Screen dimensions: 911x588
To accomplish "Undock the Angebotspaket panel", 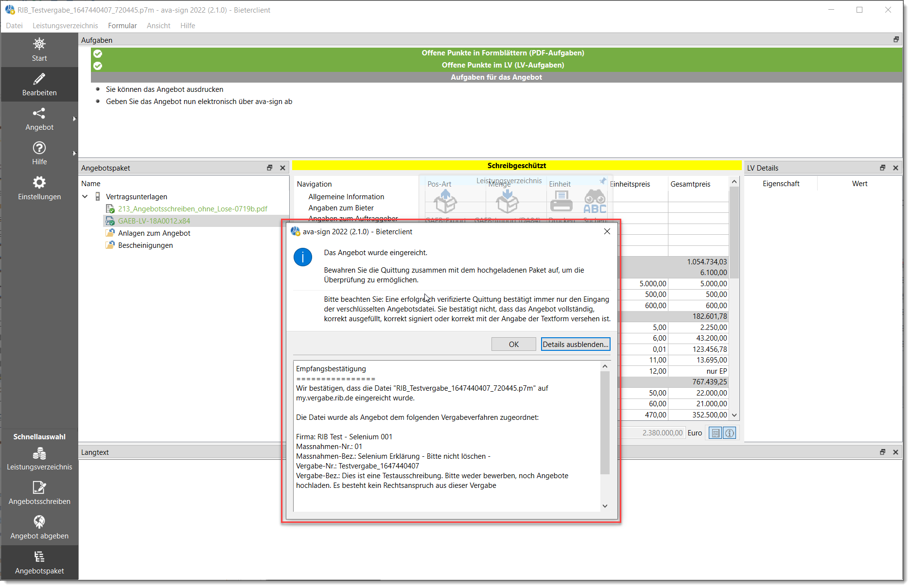I will click(x=270, y=168).
